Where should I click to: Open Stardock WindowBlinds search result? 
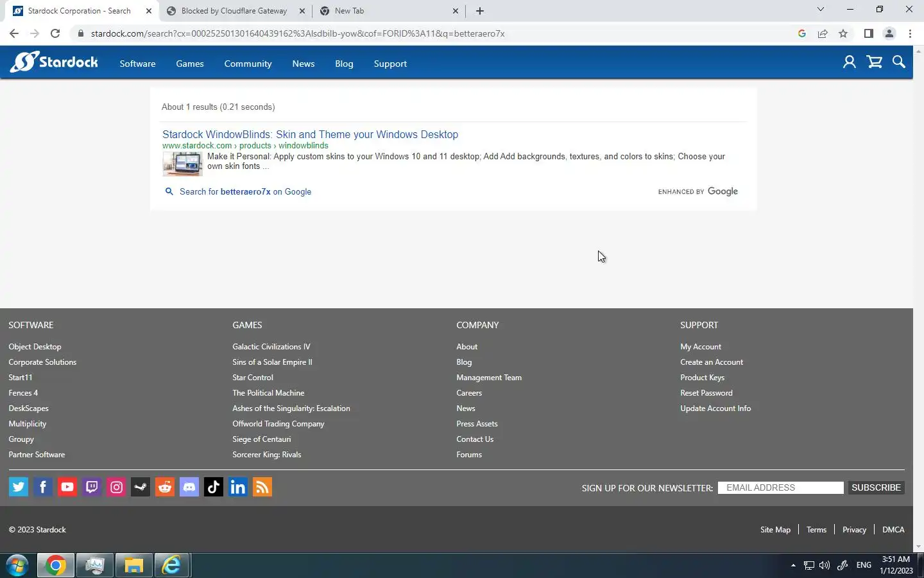coord(310,134)
